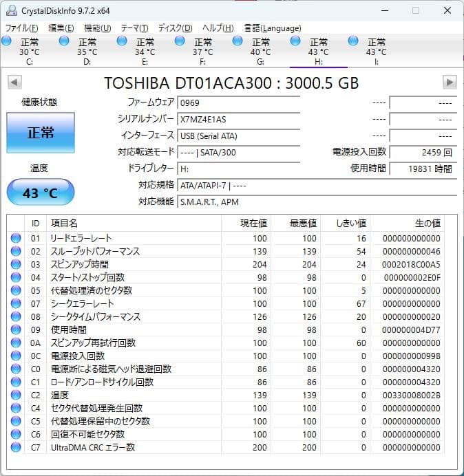The width and height of the screenshot is (464, 476).
Task: Click status orb for 05 代替処理済のセクタ数
Action: tap(16, 290)
